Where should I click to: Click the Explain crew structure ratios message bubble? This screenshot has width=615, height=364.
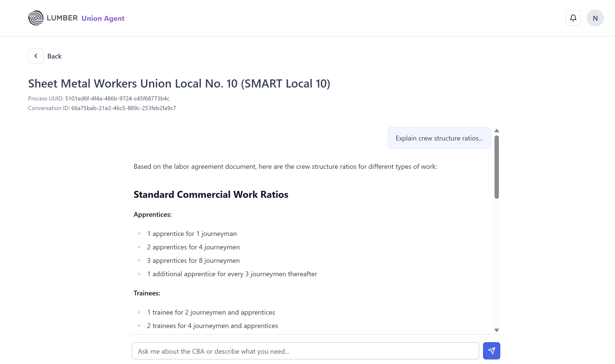[x=439, y=138]
